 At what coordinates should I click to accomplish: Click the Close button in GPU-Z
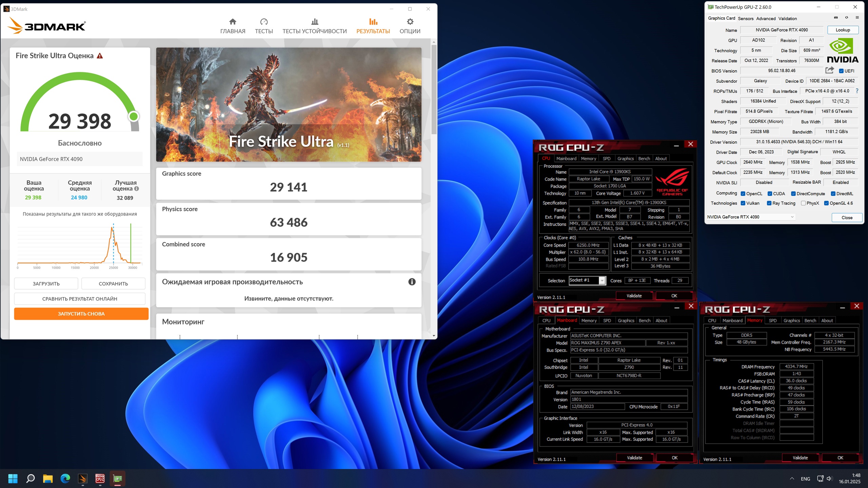tap(847, 218)
